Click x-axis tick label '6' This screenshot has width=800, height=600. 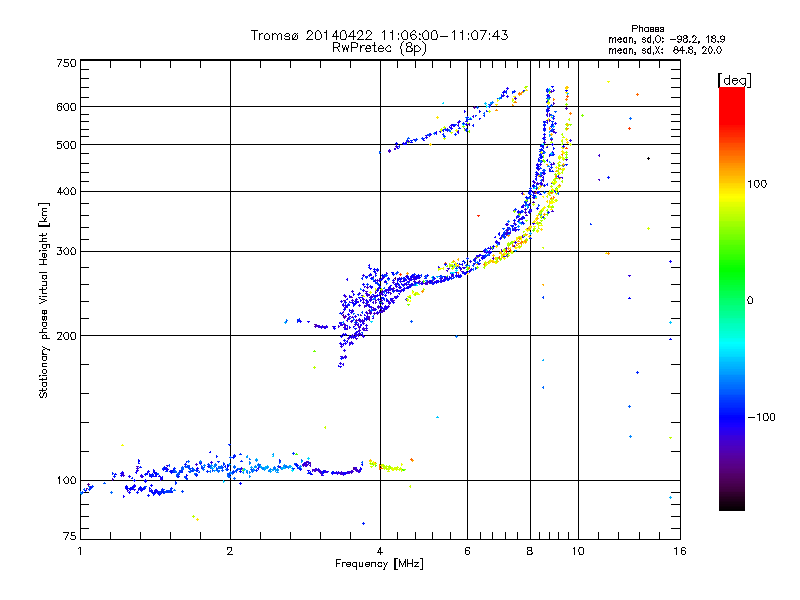click(x=467, y=551)
